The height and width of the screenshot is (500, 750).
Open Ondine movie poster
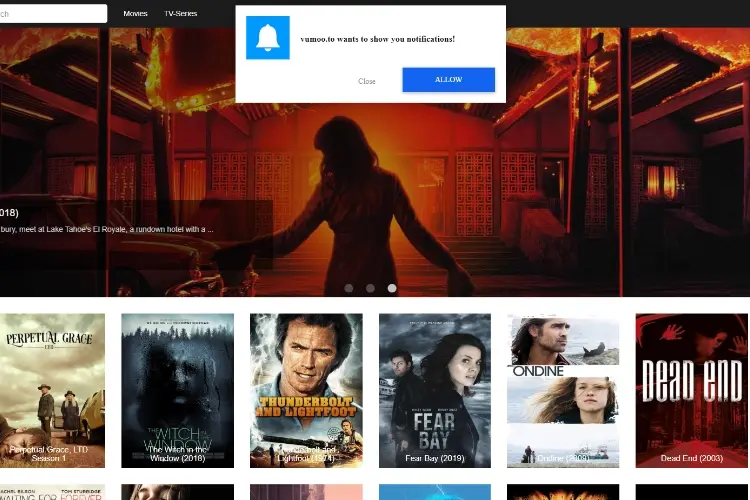pyautogui.click(x=563, y=390)
